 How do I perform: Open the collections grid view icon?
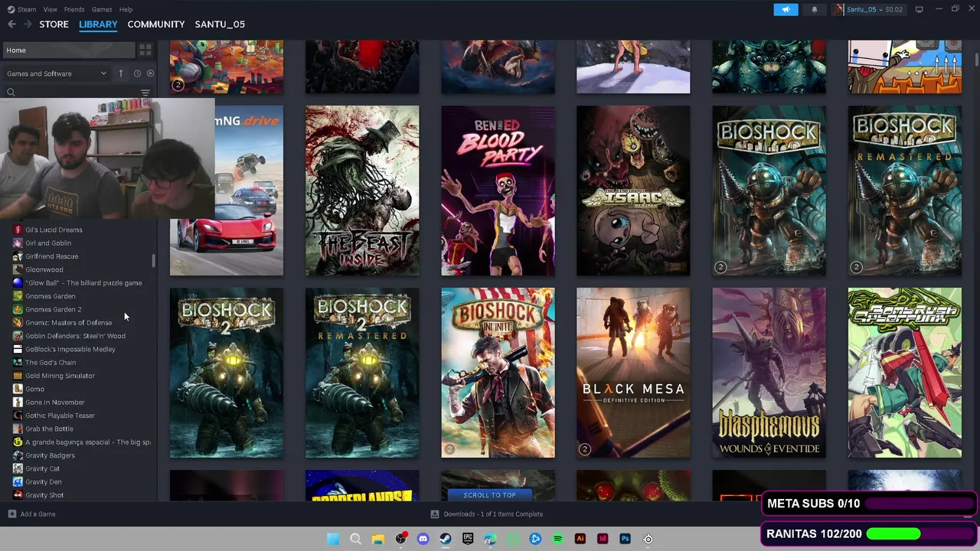tap(145, 50)
